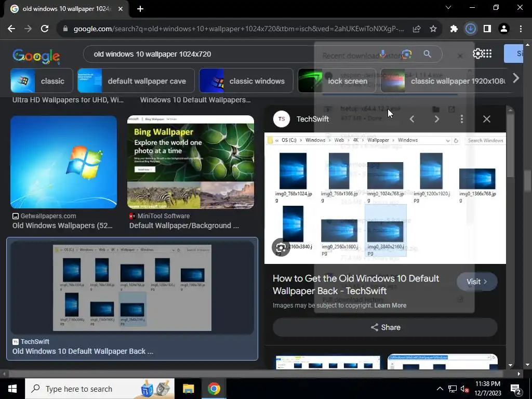Open File Explorer from the taskbar
This screenshot has height=399, width=532.
tap(188, 389)
